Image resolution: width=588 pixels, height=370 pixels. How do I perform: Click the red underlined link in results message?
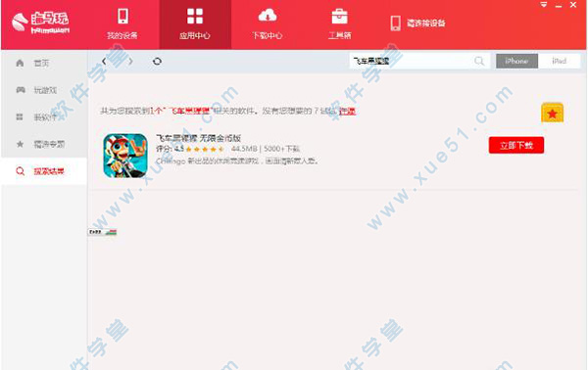[347, 112]
